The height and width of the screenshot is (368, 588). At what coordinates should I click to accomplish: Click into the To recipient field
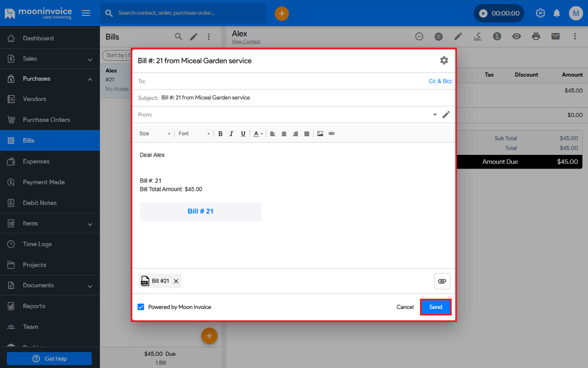(x=286, y=81)
